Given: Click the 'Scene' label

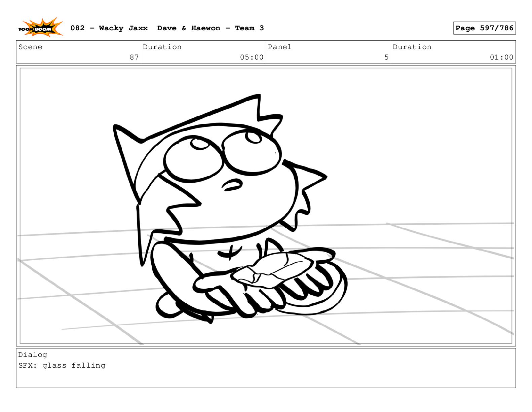Looking at the screenshot, I should click(30, 47).
